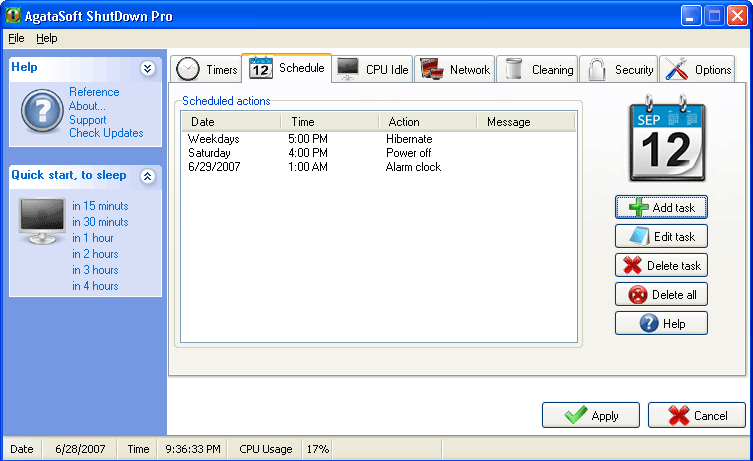Click the clock icon on Timers tab
This screenshot has width=753, height=461.
pos(187,69)
